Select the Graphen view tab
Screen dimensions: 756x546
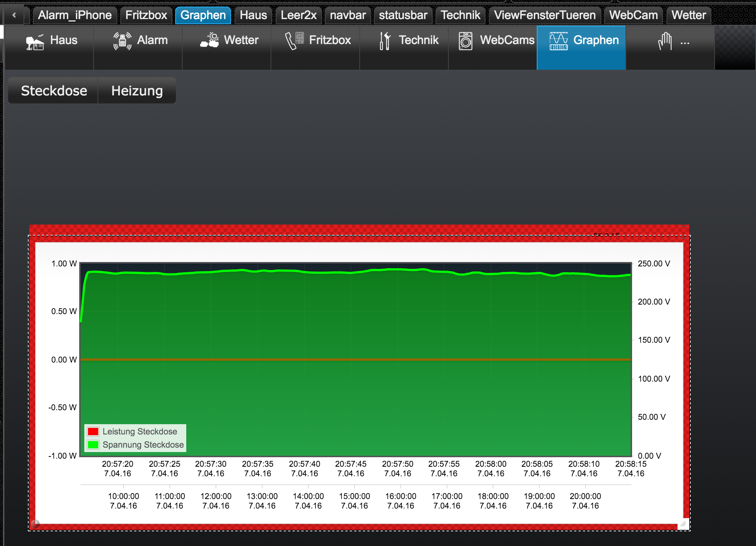[x=203, y=15]
